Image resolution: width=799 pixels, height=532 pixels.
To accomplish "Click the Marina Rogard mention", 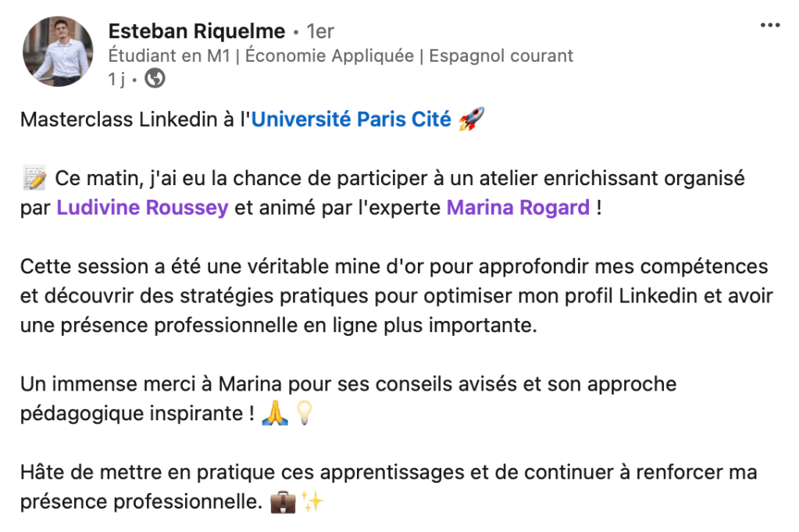I will (x=519, y=207).
